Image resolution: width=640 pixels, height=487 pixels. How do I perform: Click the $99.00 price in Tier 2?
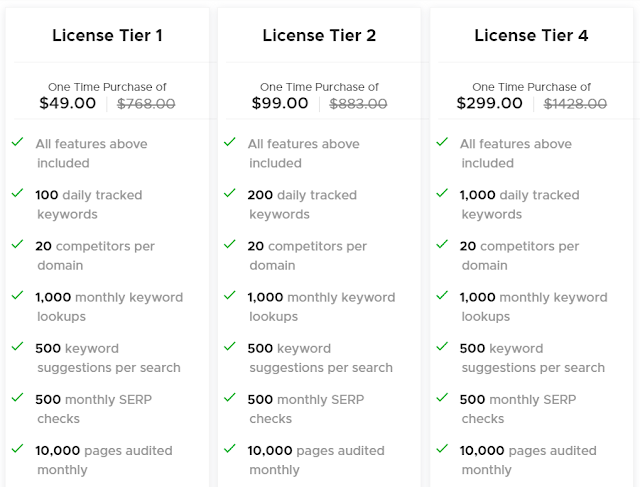click(280, 103)
